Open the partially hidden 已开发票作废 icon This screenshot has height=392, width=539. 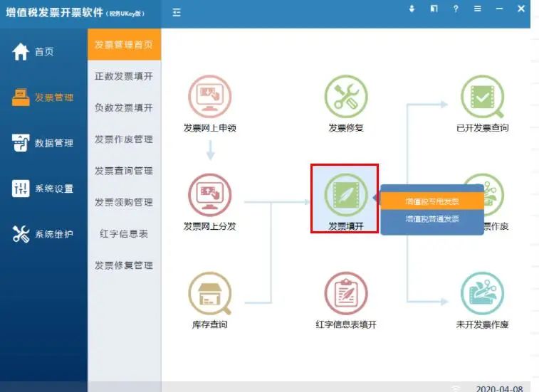pyautogui.click(x=494, y=195)
